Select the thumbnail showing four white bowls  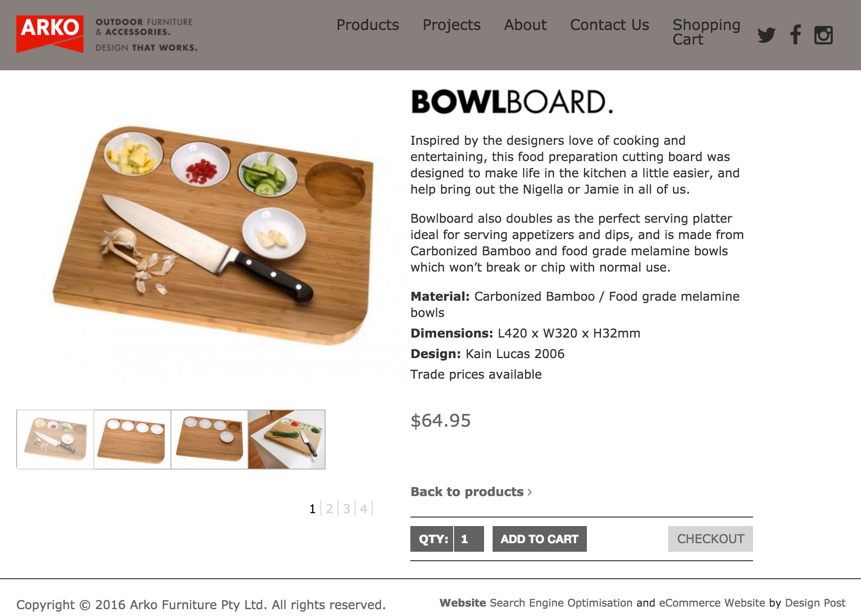(132, 440)
